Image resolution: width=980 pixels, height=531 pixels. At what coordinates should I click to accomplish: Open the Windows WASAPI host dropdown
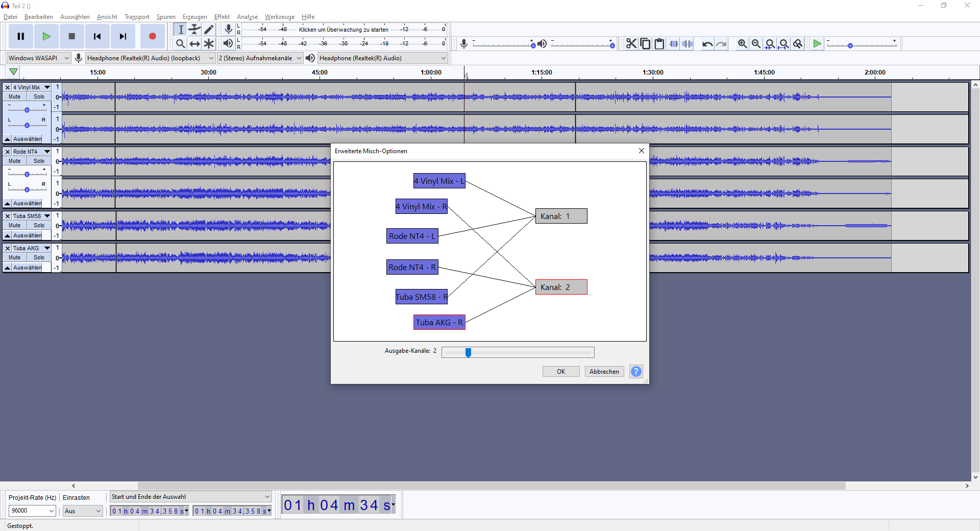click(x=38, y=58)
